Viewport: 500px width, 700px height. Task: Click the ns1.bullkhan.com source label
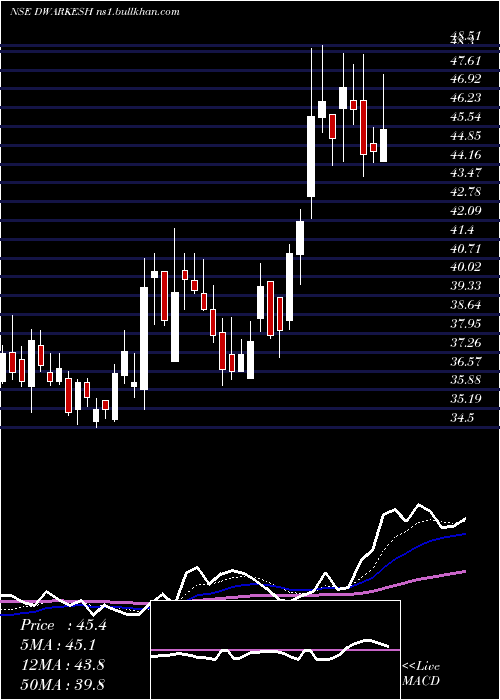coord(138,12)
